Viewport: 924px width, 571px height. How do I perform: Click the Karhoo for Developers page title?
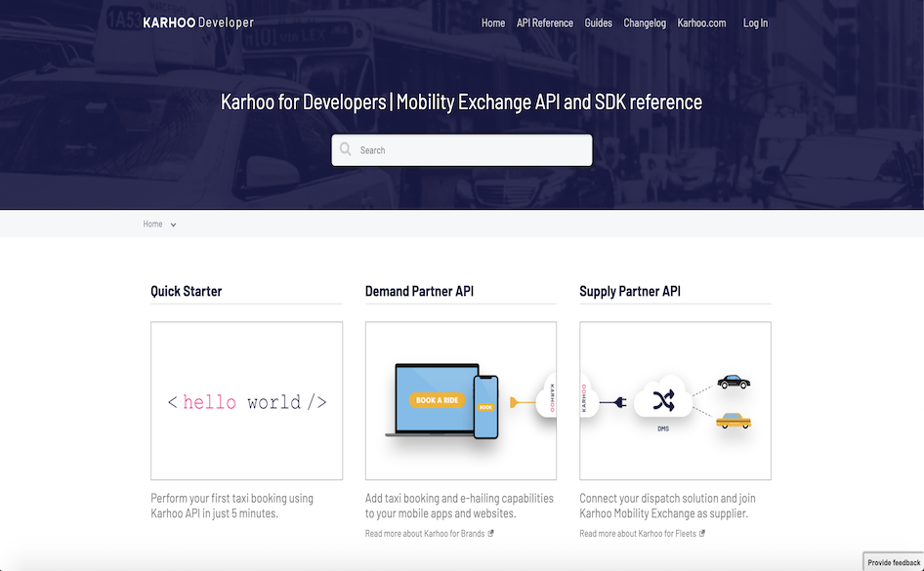click(461, 102)
